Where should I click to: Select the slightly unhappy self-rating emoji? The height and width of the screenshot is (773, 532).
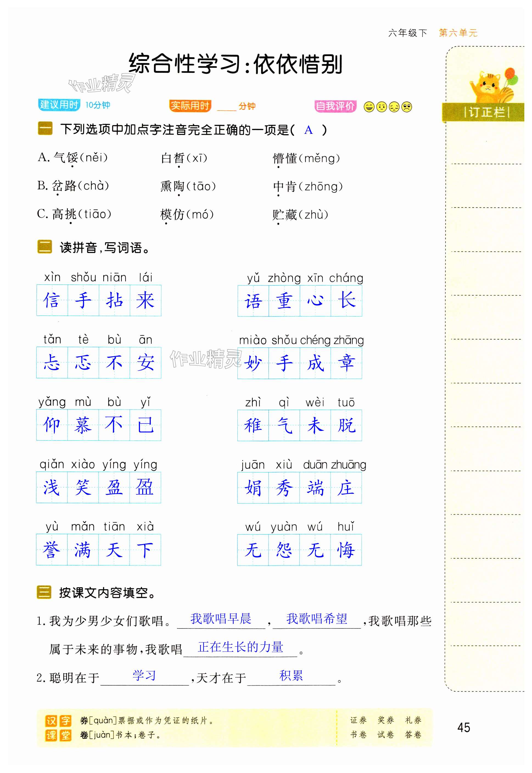coord(394,107)
